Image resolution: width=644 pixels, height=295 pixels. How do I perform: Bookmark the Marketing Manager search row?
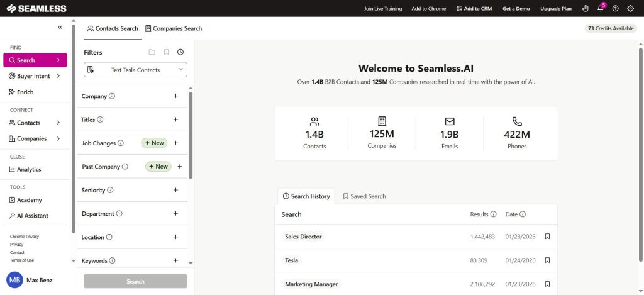click(x=547, y=284)
